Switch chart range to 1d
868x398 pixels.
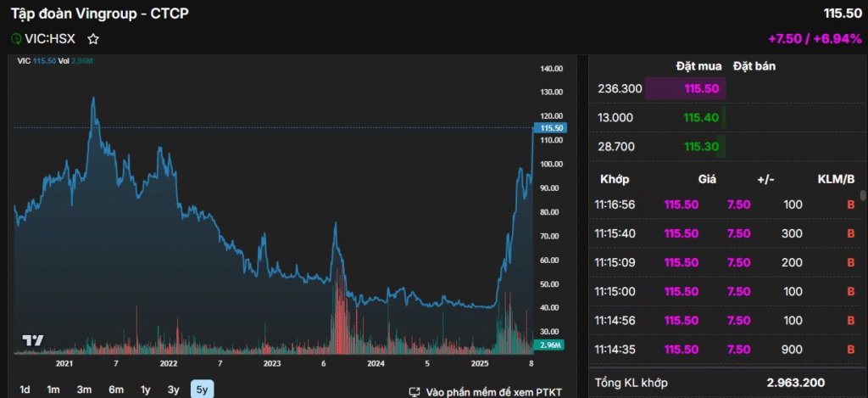(x=25, y=390)
